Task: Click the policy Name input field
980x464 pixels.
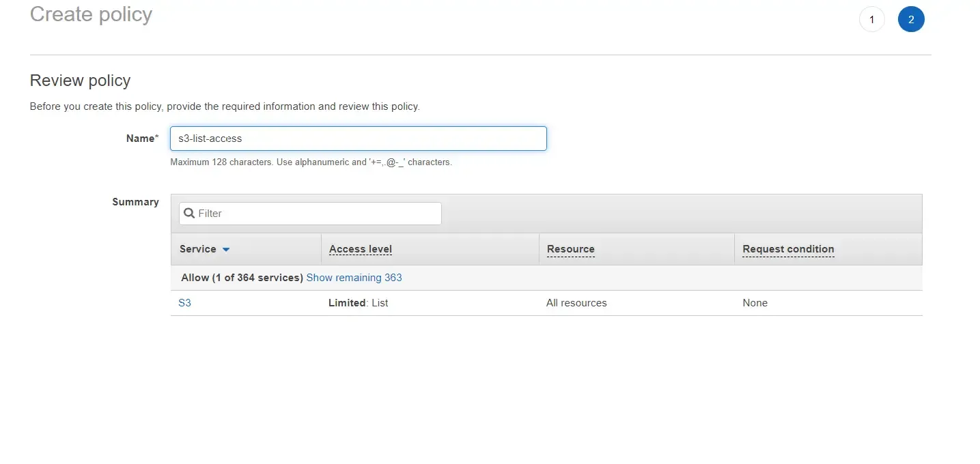Action: 358,138
